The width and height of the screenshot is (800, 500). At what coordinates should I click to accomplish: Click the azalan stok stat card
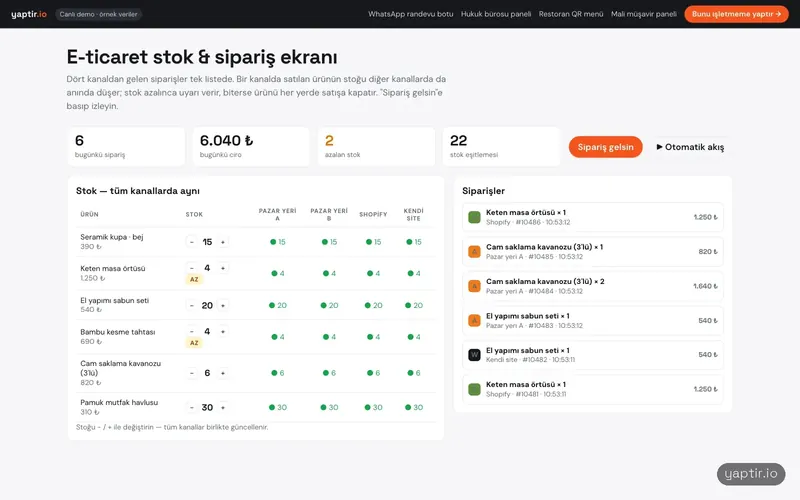click(377, 146)
